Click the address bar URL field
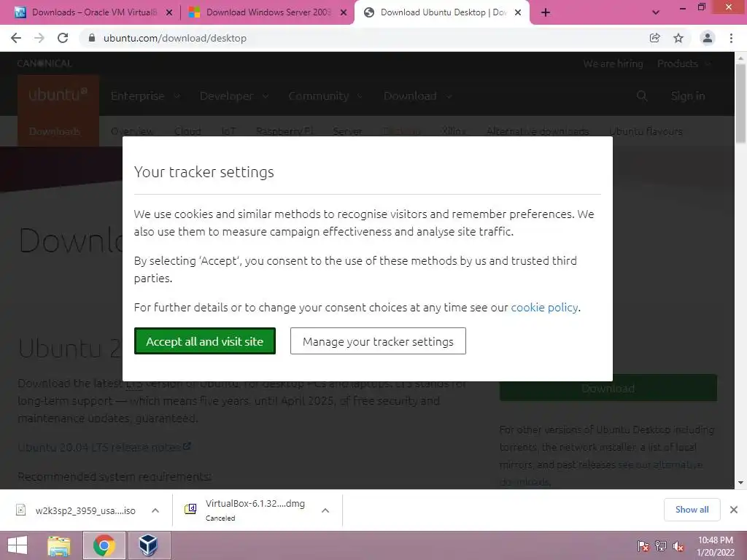747x560 pixels. tap(175, 38)
